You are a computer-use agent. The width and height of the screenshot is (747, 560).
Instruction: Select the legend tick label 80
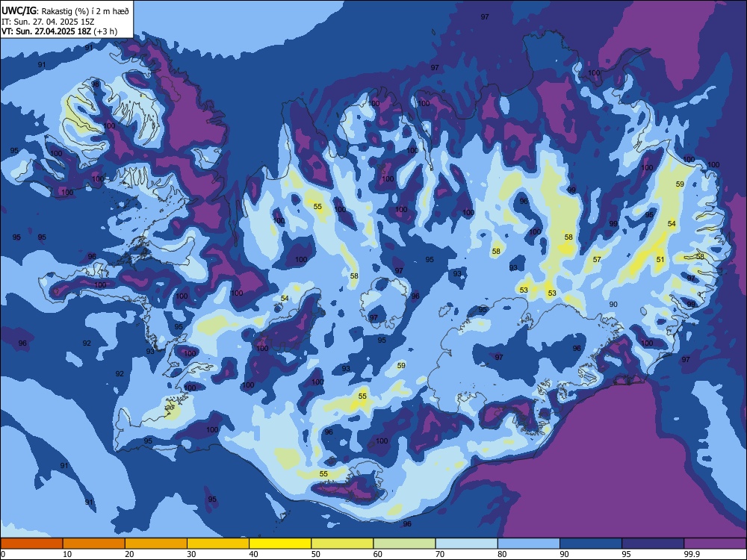[x=503, y=554]
